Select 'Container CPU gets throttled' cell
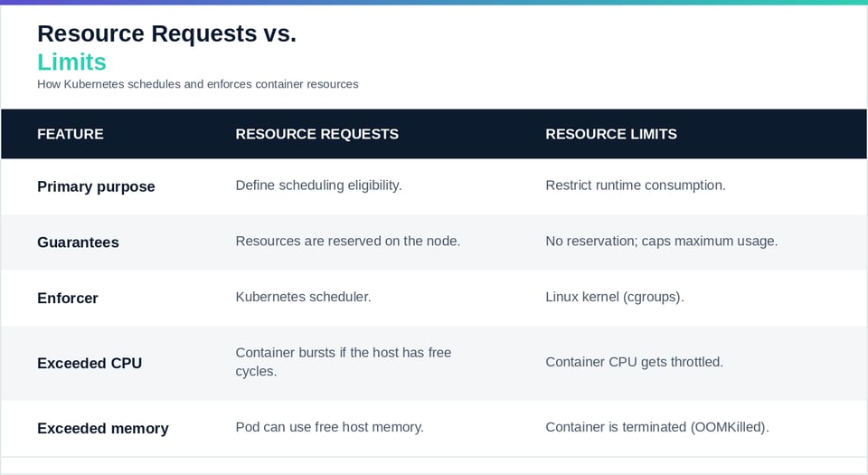 pyautogui.click(x=635, y=362)
